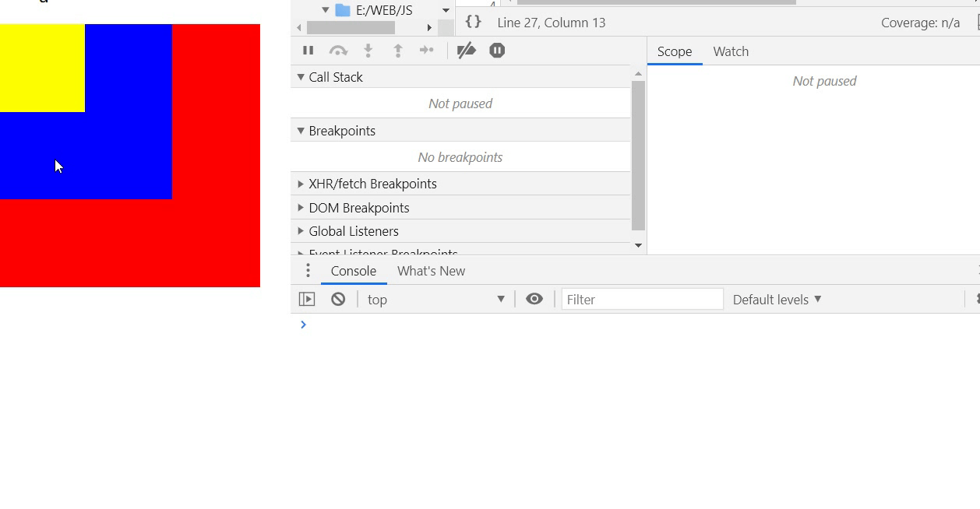The height and width of the screenshot is (509, 980).
Task: Click the file tree scroll-right arrow
Action: [429, 27]
